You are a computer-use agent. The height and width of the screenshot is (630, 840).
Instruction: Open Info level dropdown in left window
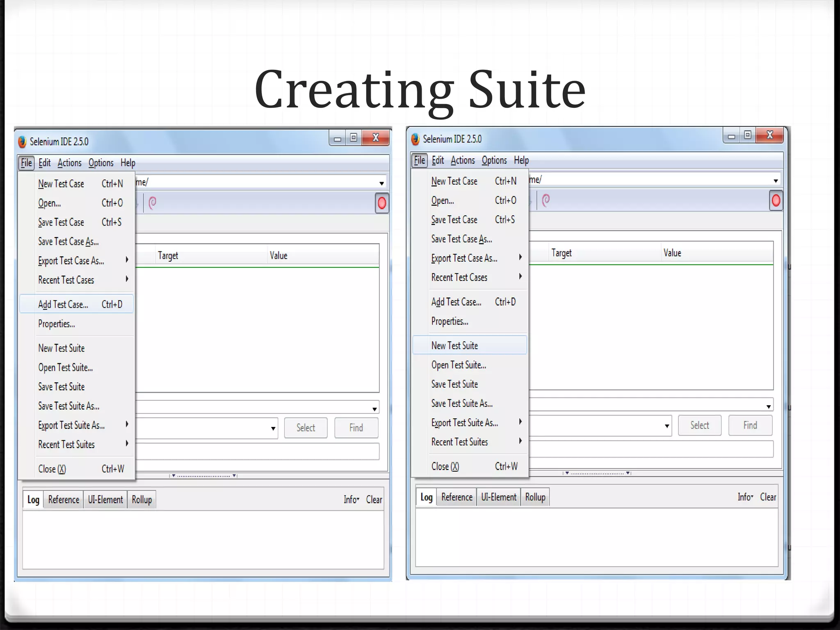352,500
